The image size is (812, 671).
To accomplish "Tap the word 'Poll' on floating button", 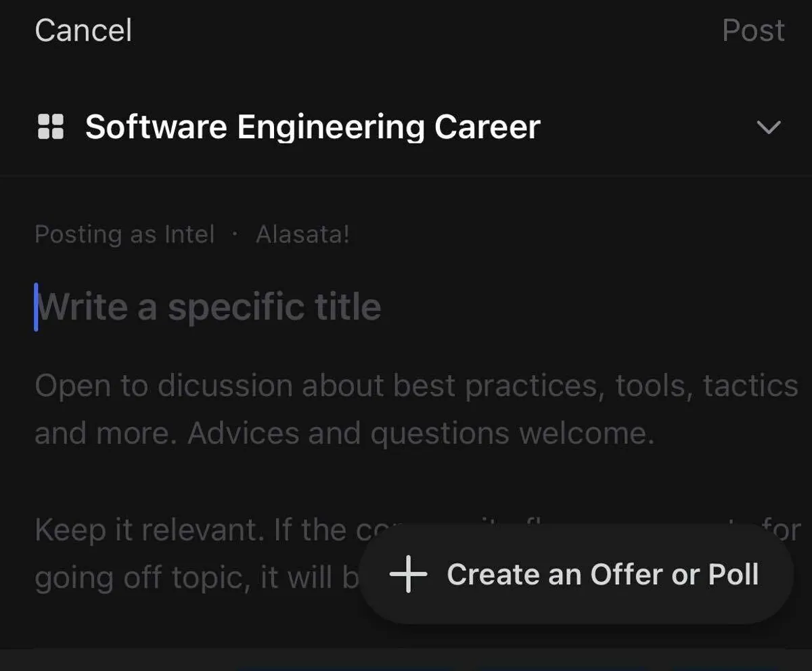I will 733,574.
